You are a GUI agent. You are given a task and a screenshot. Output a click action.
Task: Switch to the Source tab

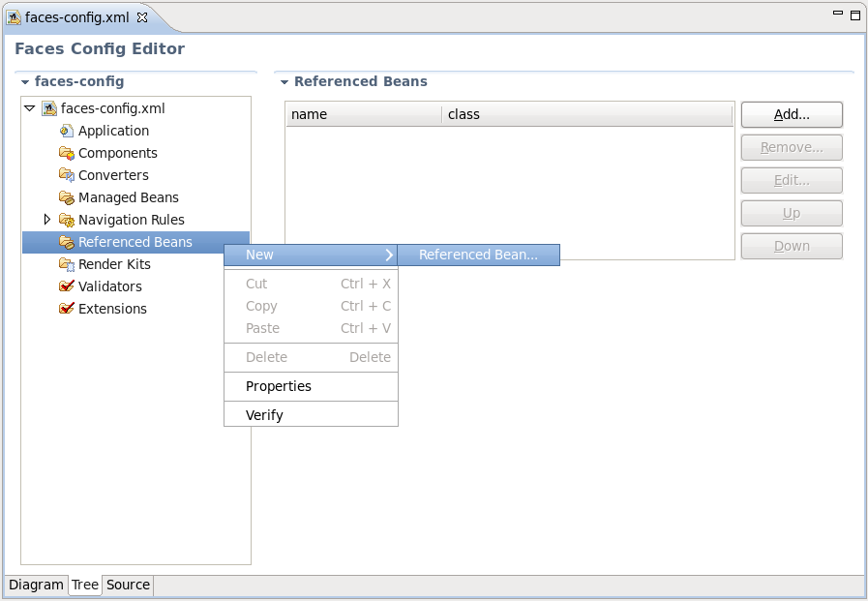pyautogui.click(x=128, y=585)
